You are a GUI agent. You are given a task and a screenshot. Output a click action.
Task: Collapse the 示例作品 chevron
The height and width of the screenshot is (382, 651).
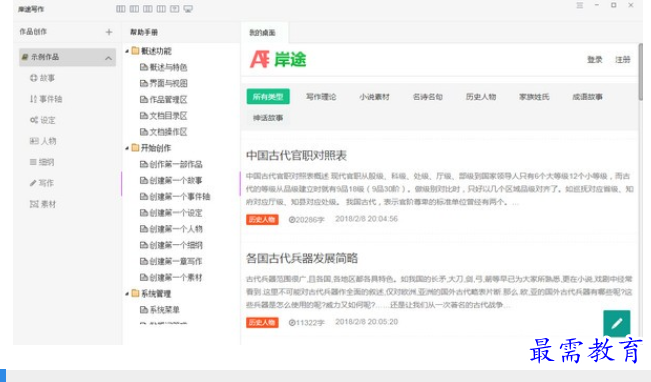(108, 58)
